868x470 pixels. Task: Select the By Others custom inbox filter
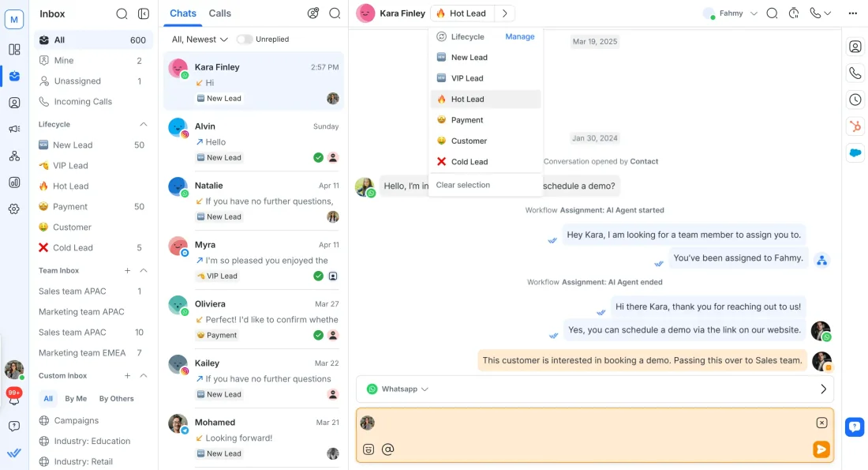click(x=116, y=399)
